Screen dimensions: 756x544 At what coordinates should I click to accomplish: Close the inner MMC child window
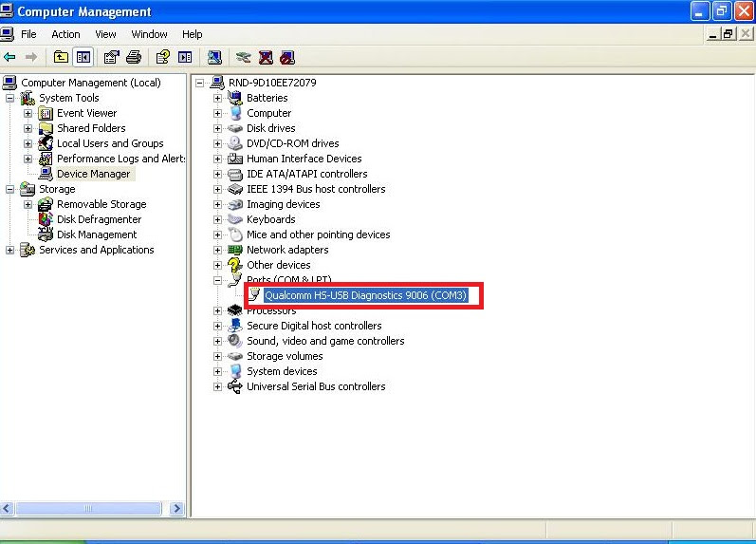coord(745,34)
